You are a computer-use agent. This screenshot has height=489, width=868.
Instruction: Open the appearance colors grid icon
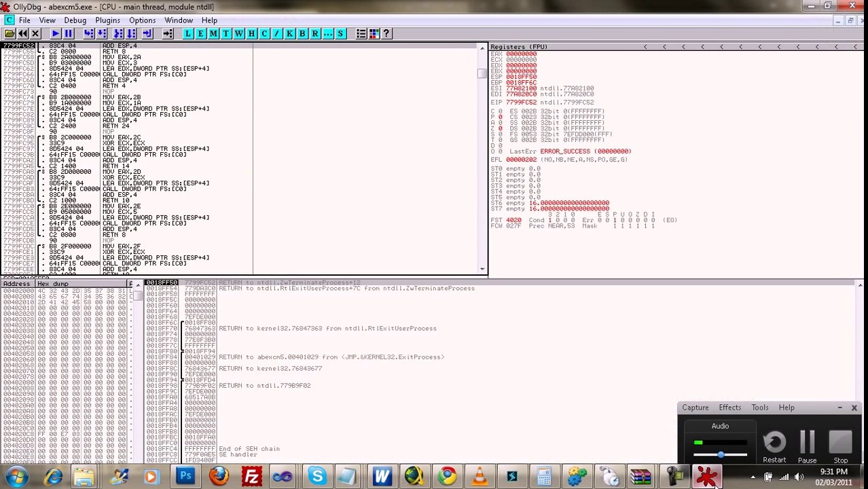tap(374, 33)
